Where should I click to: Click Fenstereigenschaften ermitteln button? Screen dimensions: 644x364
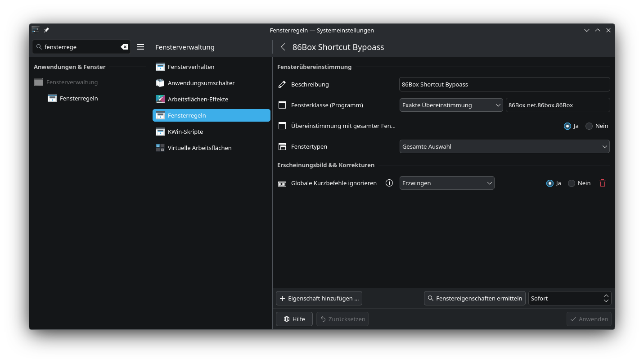[475, 298]
